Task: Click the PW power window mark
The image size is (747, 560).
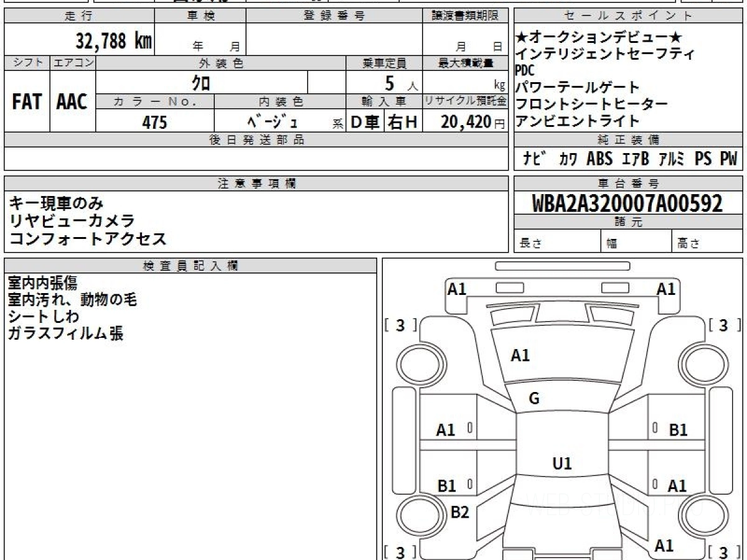Action: (728, 159)
